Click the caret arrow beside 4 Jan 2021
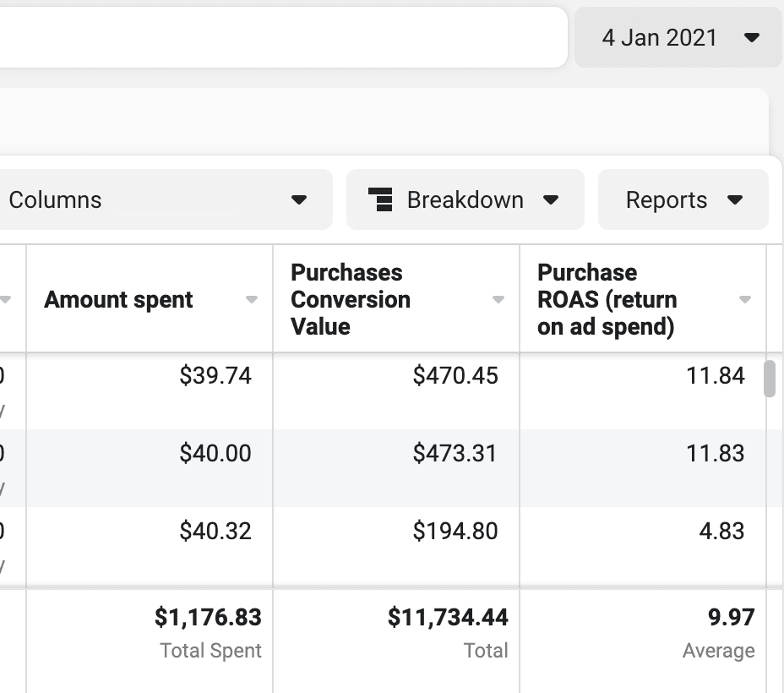This screenshot has height=693, width=784. point(751,38)
